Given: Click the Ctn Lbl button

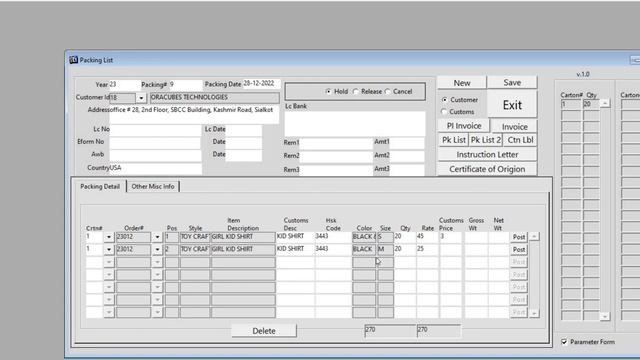Looking at the screenshot, I should [x=520, y=140].
